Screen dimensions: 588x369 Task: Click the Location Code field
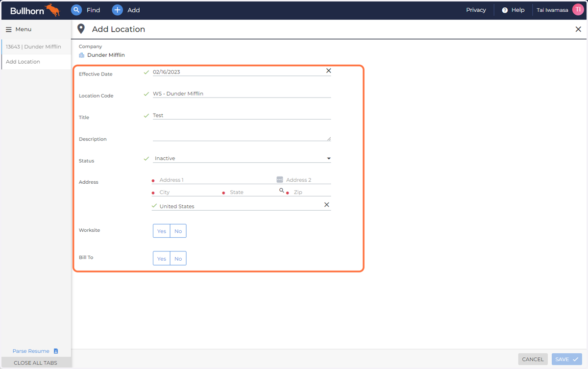pos(242,93)
